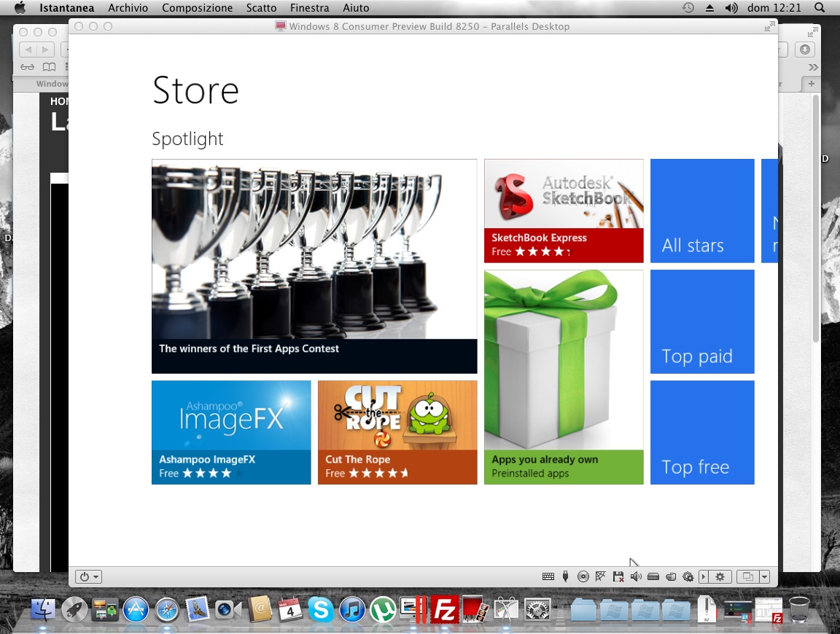Enter full screen via Parallels title bar arrows
This screenshot has width=840, height=634.
coord(770,26)
